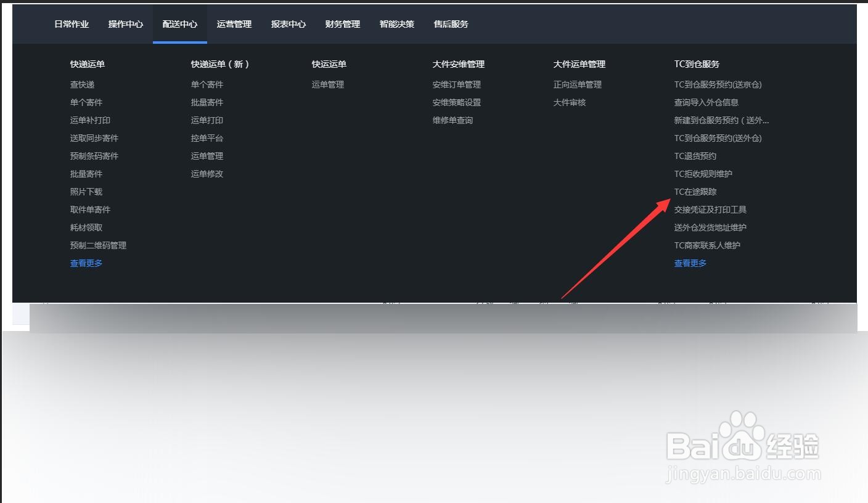Choose 批量寄件 in the 快递运单 column
868x503 pixels.
(86, 174)
